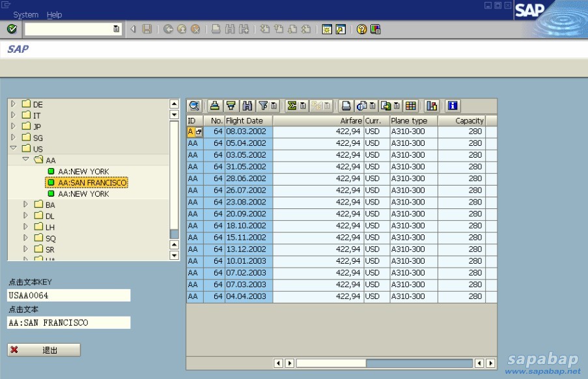The image size is (588, 379).
Task: Click the grid's horizontal scrollbar thumb
Action: pyautogui.click(x=331, y=363)
